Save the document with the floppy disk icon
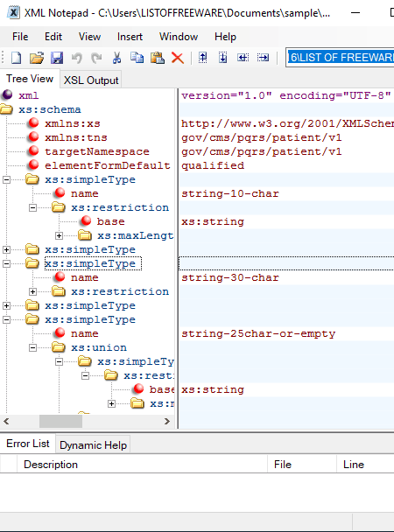Screen dimensions: 394x532 click(57, 58)
